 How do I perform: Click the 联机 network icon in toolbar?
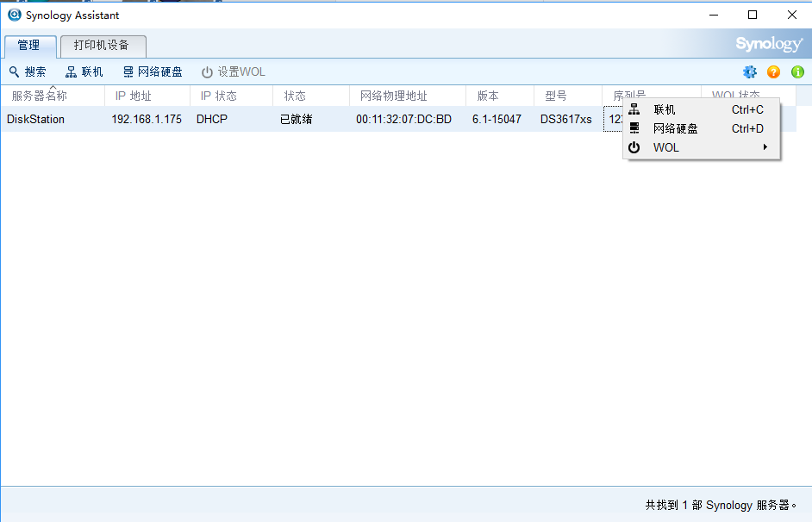[71, 71]
